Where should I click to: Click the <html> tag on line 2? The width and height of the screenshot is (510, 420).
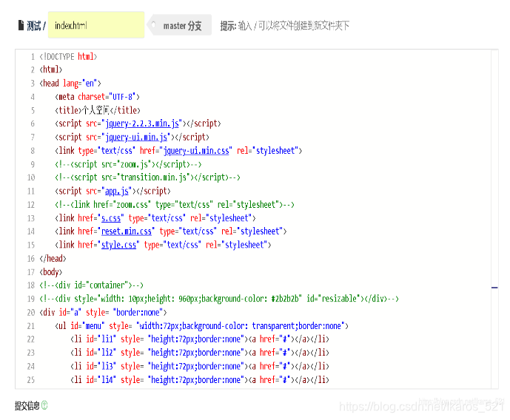point(51,70)
